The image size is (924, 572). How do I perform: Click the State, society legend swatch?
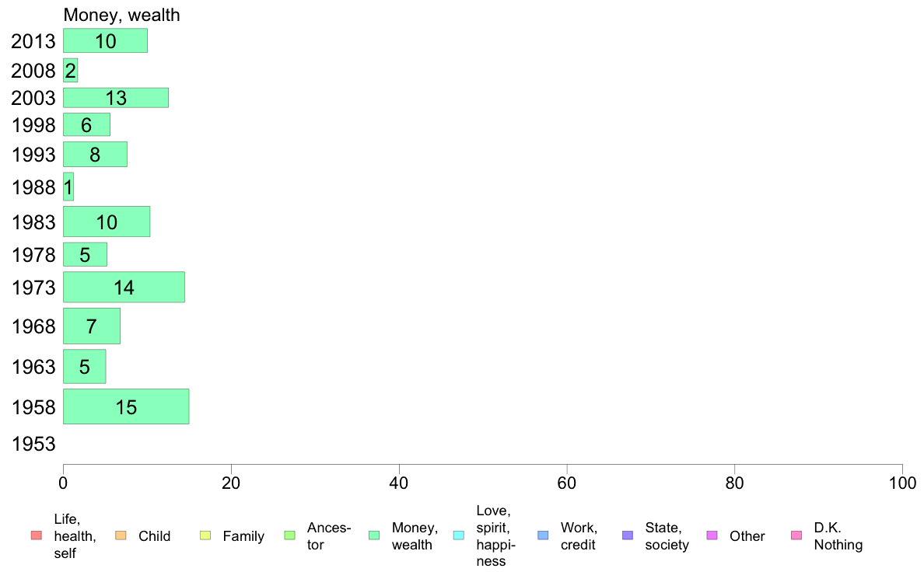(628, 535)
